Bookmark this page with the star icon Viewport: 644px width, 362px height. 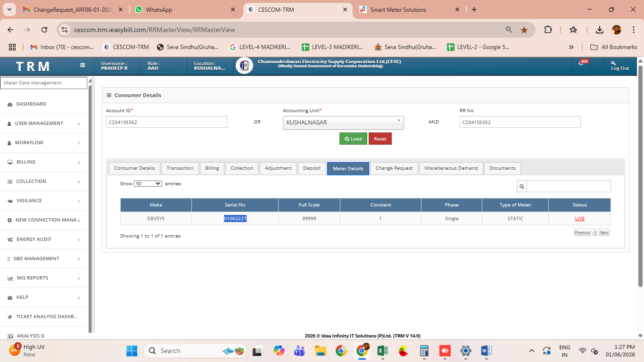pyautogui.click(x=524, y=30)
